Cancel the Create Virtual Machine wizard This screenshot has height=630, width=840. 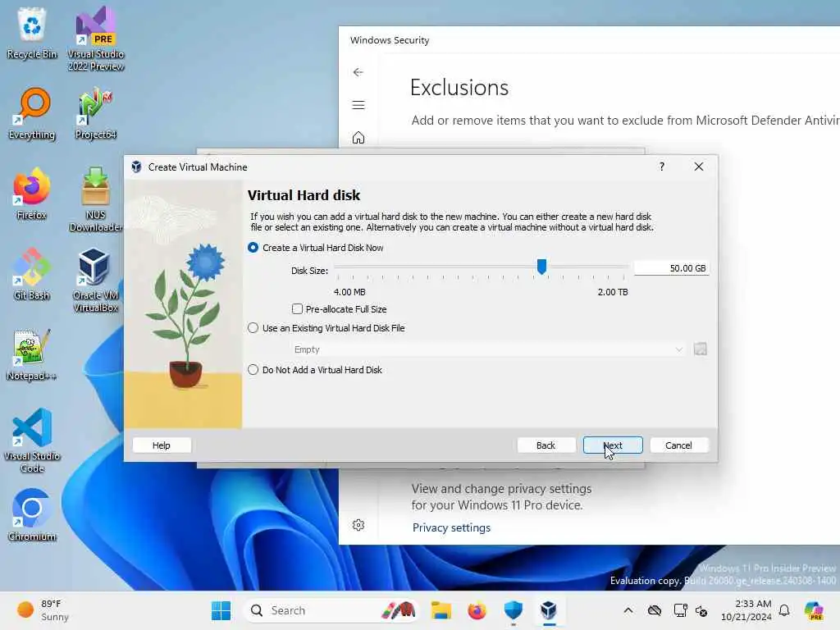(678, 445)
